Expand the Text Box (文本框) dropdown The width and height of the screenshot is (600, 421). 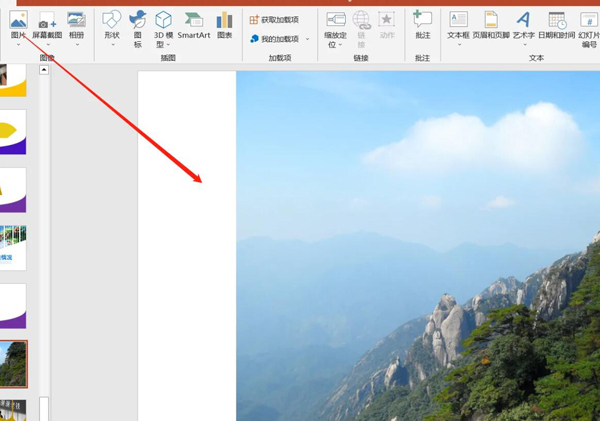[x=460, y=45]
